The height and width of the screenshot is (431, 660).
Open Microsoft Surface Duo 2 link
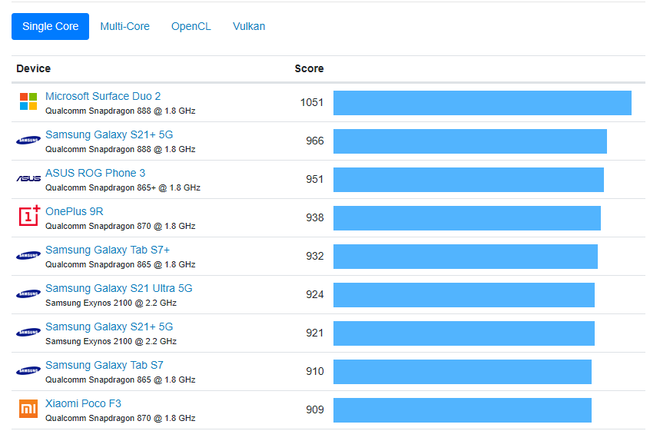pyautogui.click(x=103, y=96)
